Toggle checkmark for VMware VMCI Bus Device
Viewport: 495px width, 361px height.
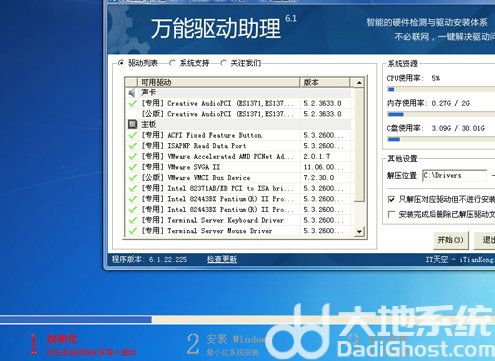pyautogui.click(x=132, y=178)
